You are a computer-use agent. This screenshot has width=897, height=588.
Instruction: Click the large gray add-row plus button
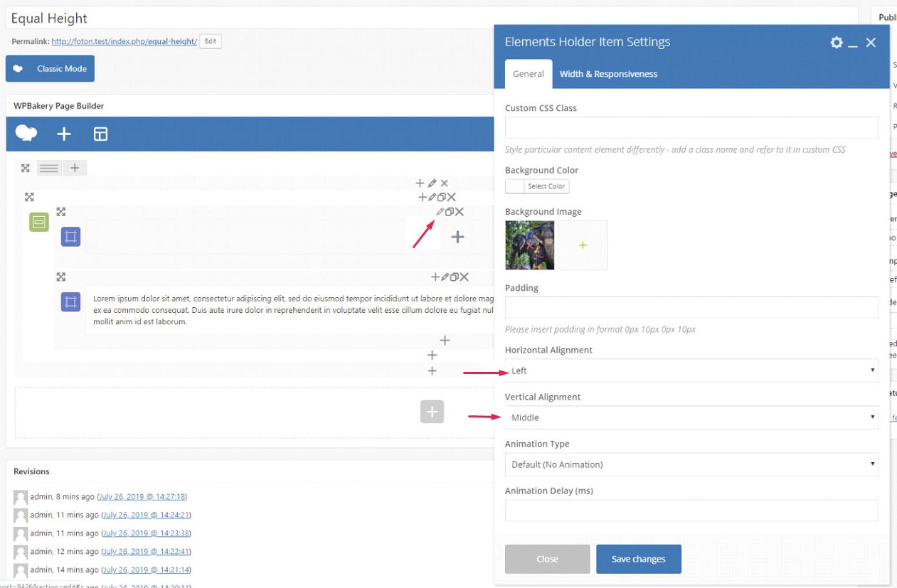click(x=432, y=412)
